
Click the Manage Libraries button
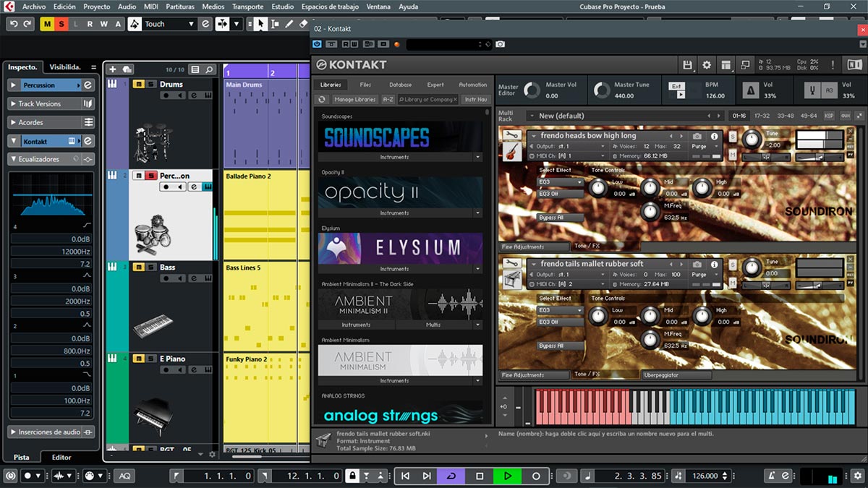[354, 99]
